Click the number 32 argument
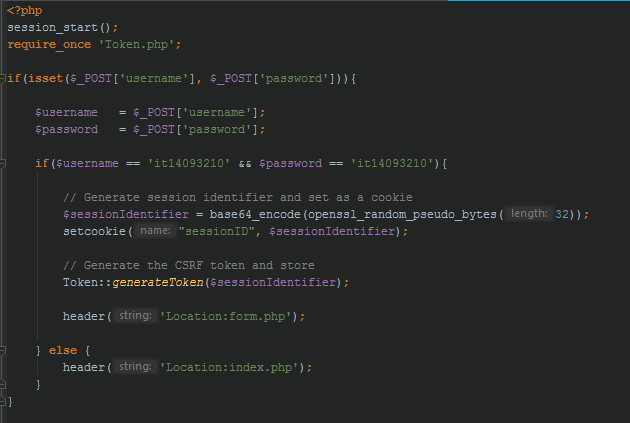630x423 pixels. coord(562,214)
